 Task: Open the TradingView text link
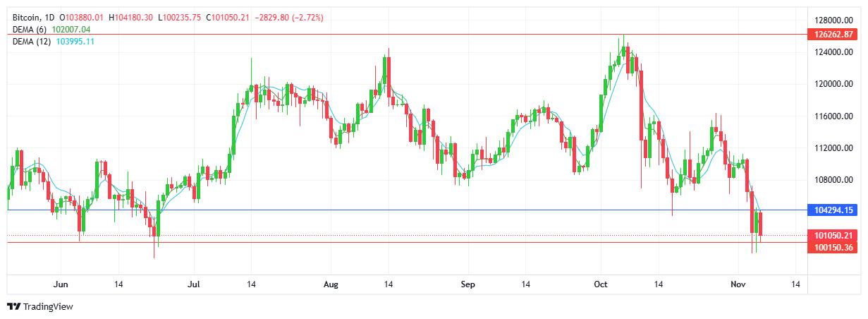tap(48, 307)
